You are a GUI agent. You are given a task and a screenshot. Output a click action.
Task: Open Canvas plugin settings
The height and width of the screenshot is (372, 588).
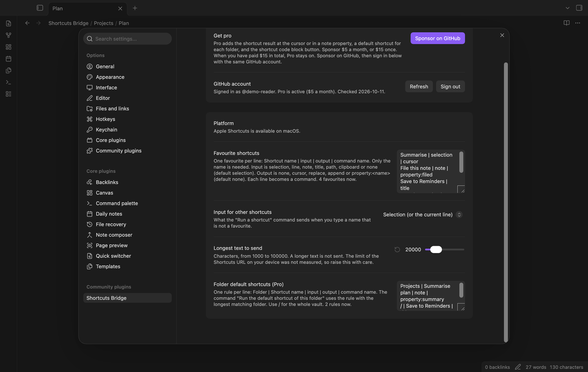[127, 193]
